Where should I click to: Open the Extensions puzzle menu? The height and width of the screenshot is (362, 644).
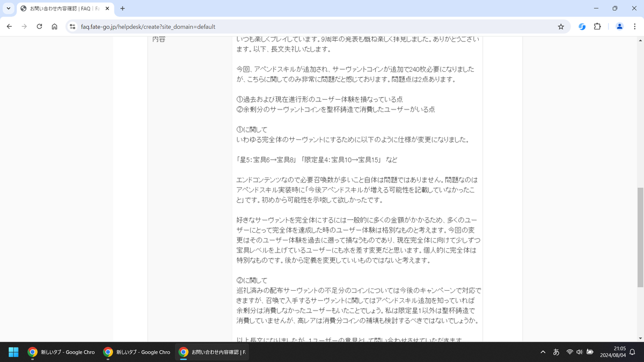click(x=597, y=26)
